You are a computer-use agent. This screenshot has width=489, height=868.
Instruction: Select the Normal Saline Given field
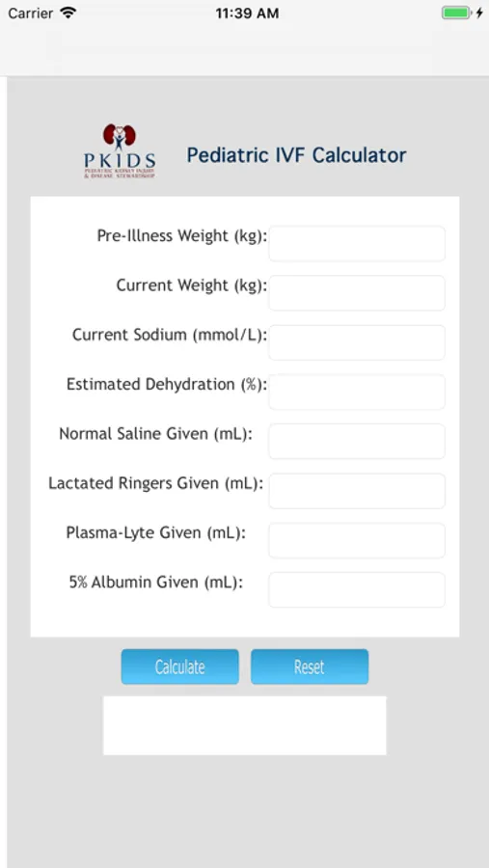tap(357, 441)
